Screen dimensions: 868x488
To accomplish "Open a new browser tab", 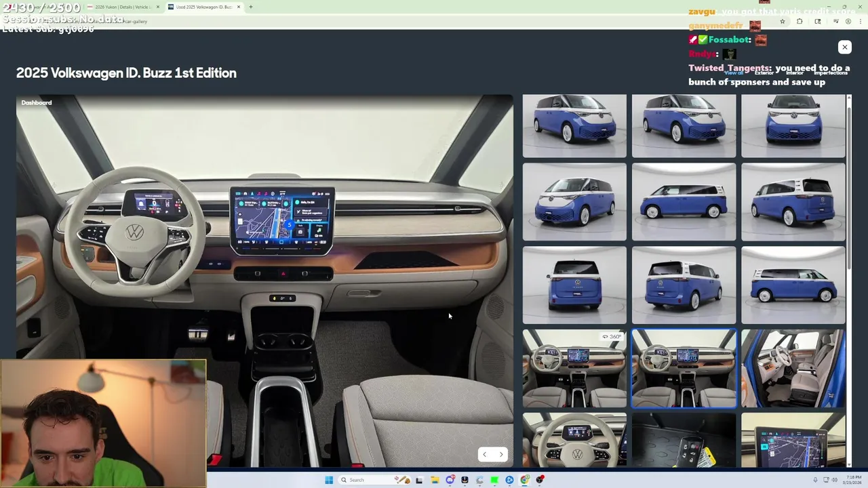I will 250,7.
